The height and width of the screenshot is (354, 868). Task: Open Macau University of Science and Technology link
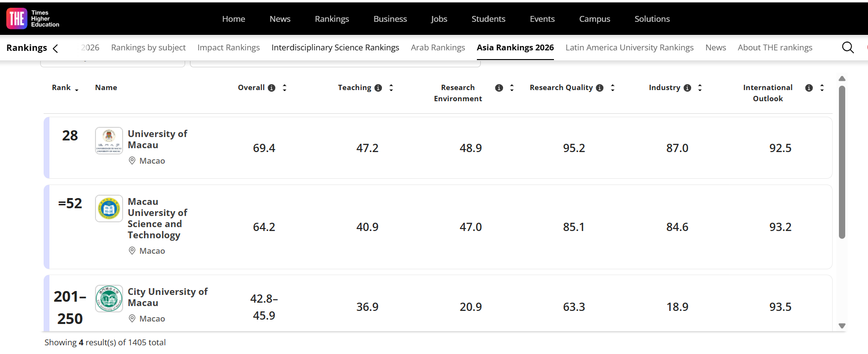point(158,218)
